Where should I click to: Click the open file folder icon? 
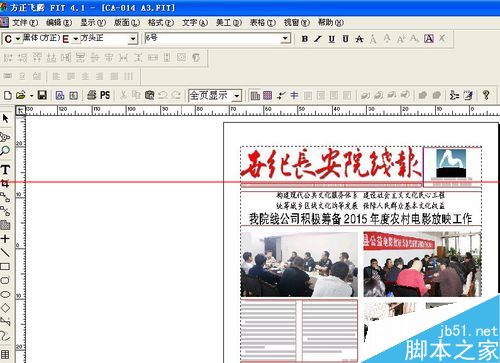(21, 96)
